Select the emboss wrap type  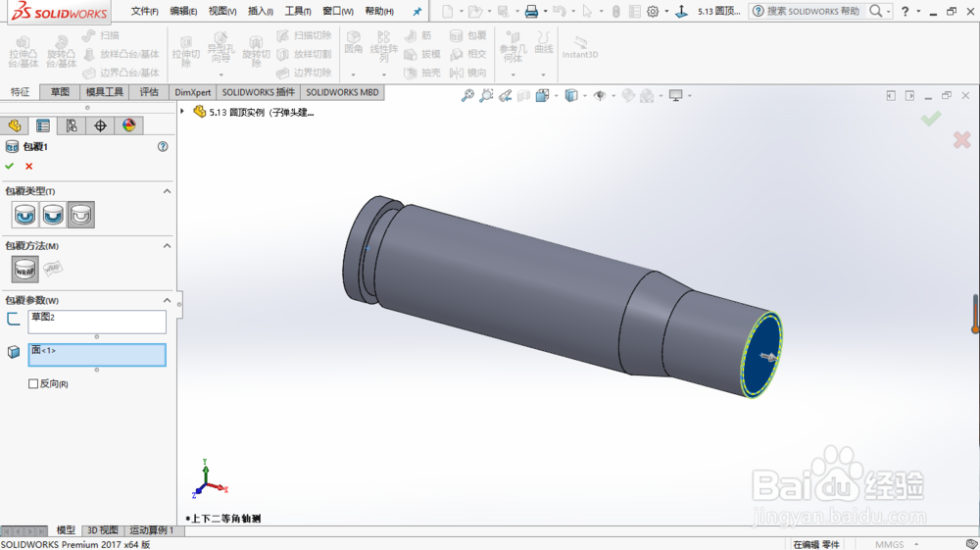(x=25, y=215)
